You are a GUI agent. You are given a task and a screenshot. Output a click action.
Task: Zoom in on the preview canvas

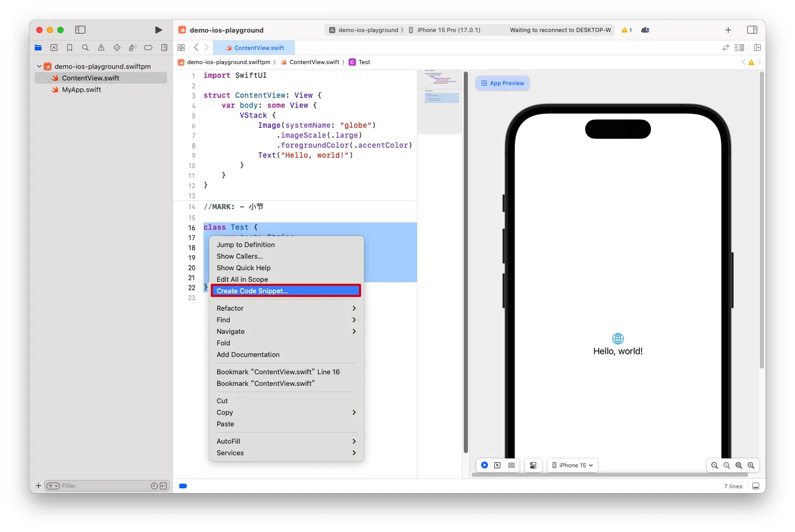coord(751,465)
